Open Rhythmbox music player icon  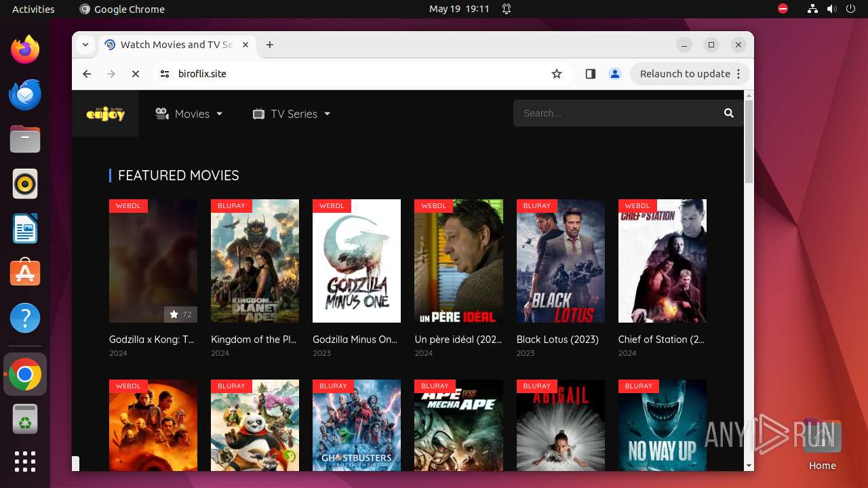coord(25,184)
